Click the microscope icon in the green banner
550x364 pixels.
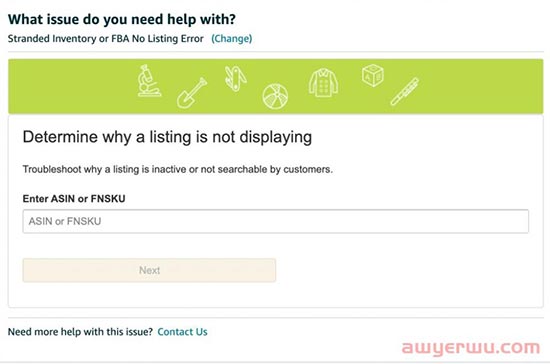[x=149, y=81]
